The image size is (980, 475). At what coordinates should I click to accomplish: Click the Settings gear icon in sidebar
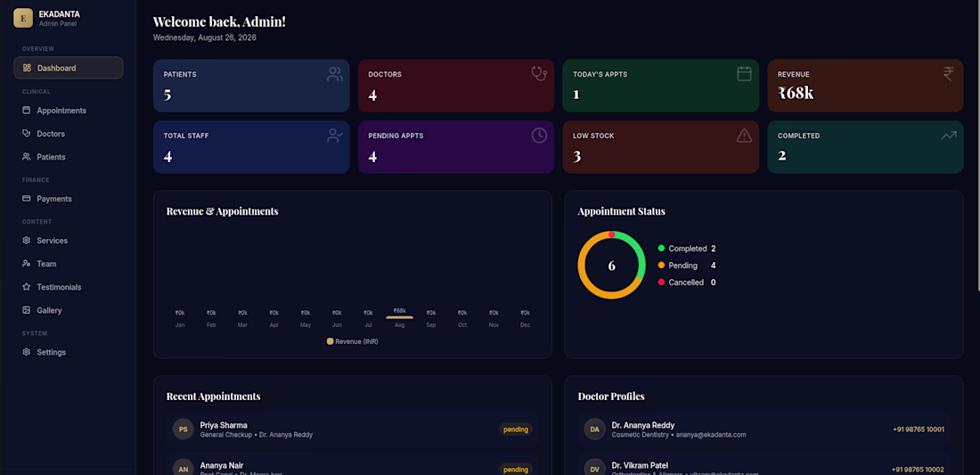coord(26,352)
